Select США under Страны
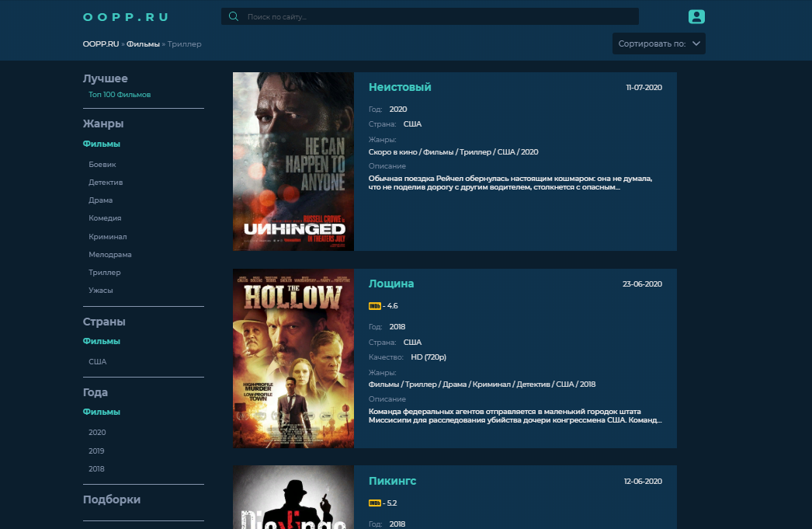The image size is (812, 529). click(98, 362)
